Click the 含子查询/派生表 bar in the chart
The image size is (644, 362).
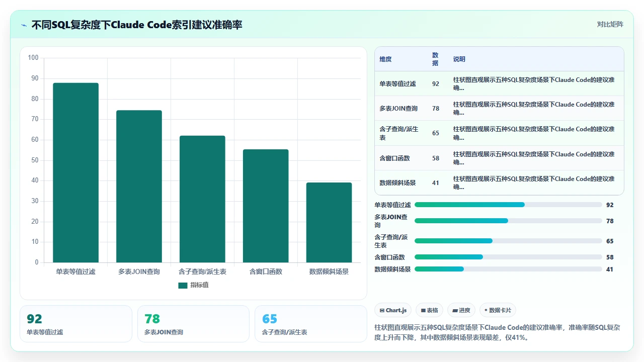tap(202, 199)
